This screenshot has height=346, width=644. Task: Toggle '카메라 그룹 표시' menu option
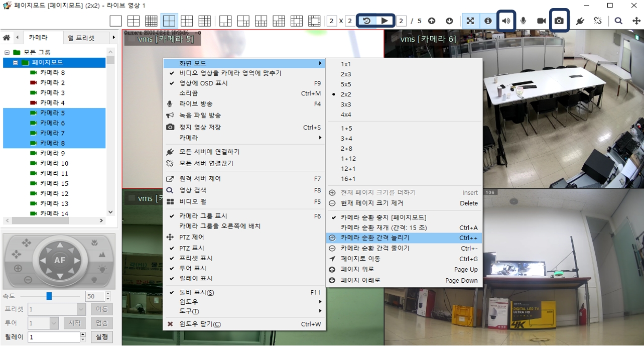(203, 216)
